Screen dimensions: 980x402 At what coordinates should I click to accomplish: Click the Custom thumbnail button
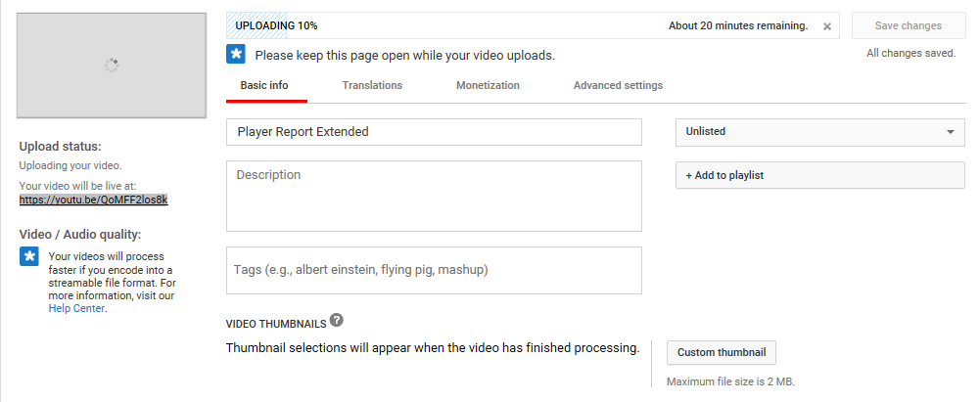722,353
